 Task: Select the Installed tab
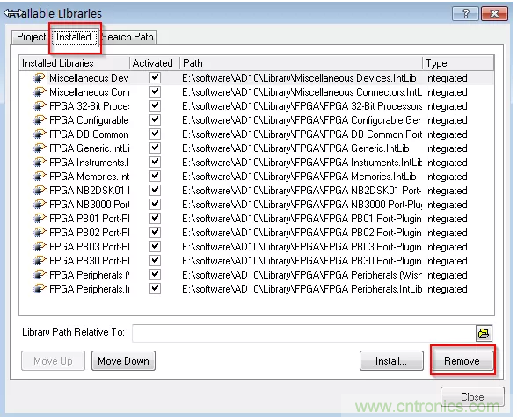74,37
